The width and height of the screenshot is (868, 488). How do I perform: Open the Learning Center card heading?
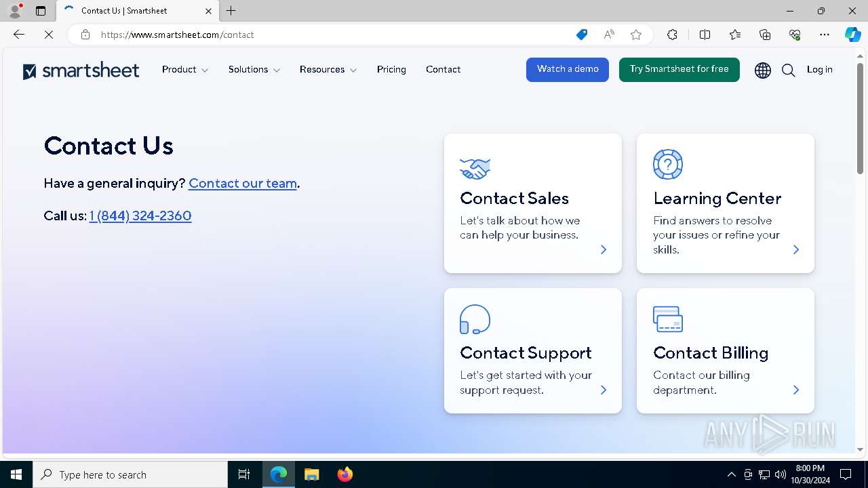point(717,199)
